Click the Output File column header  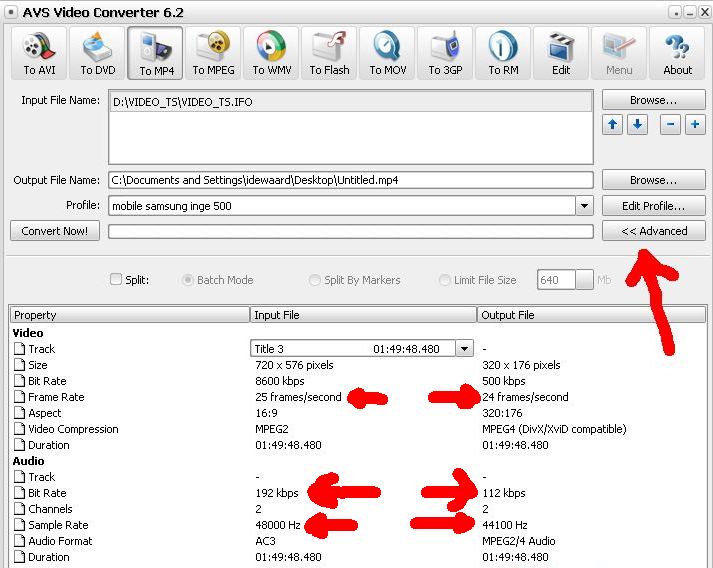[592, 315]
